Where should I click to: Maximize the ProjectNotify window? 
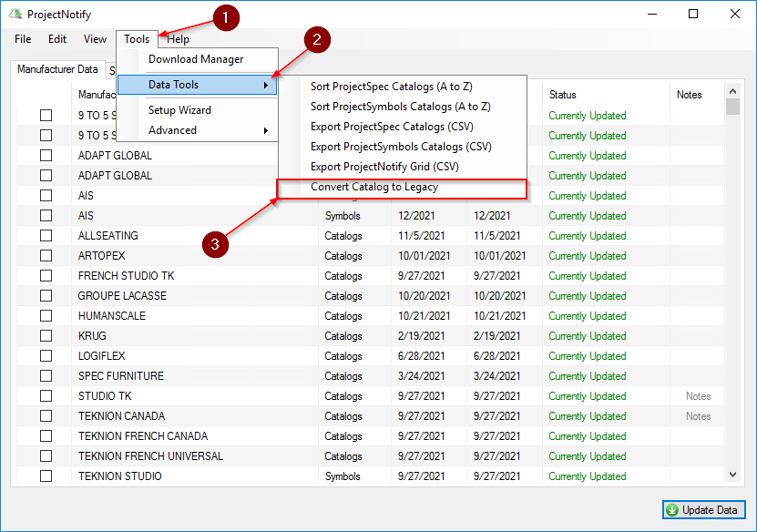tap(693, 15)
